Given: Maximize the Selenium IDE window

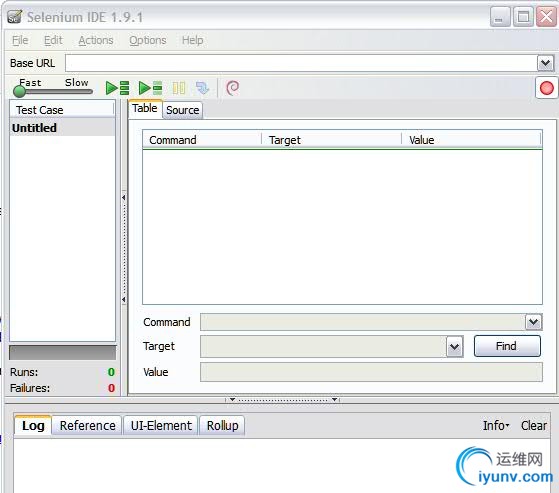Looking at the screenshot, I should (523, 16).
